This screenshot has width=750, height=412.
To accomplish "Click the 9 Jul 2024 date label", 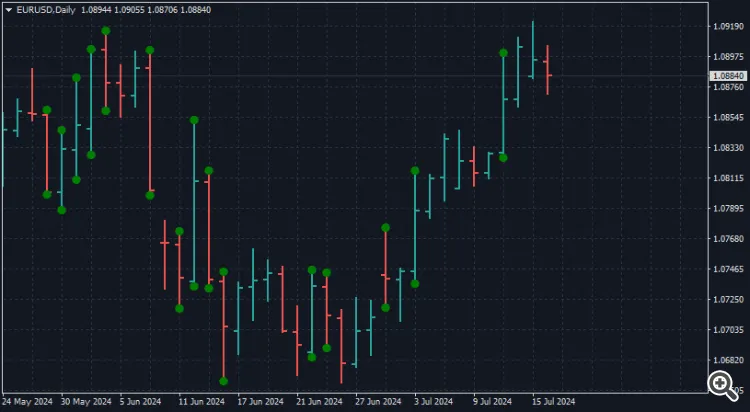I will [x=492, y=403].
